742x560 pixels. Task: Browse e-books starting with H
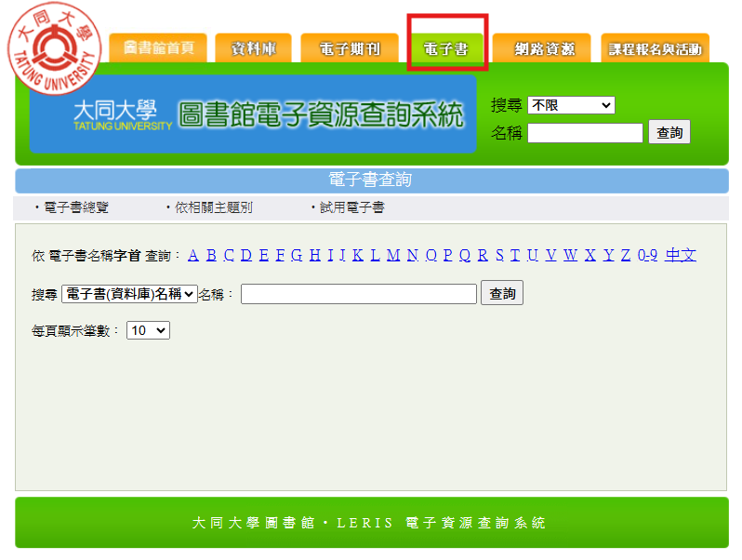pyautogui.click(x=315, y=255)
